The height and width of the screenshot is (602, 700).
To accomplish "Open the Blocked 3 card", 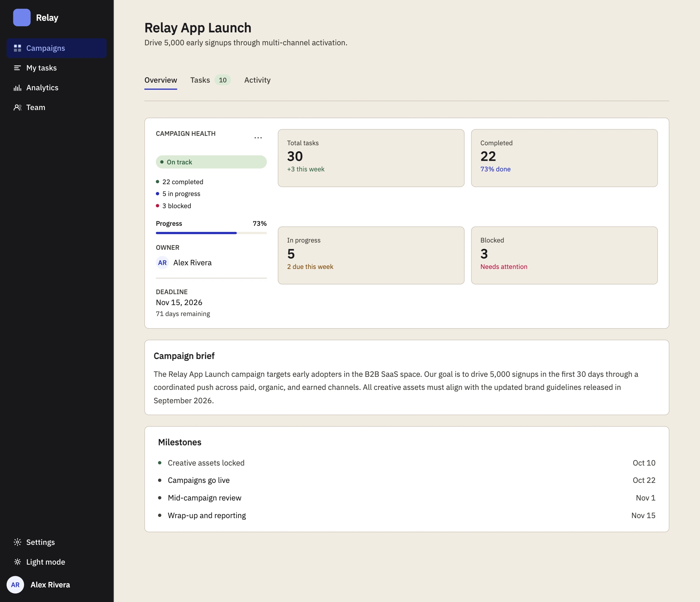I will (564, 255).
